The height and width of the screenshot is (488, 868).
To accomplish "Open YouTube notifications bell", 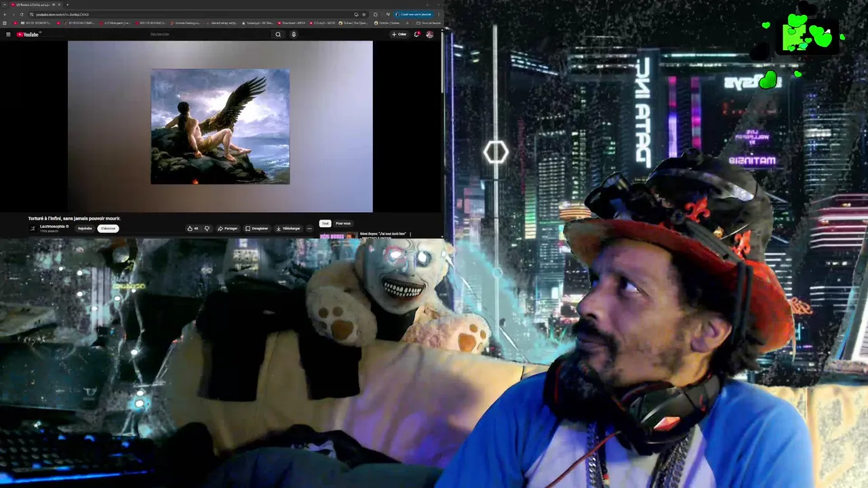I will 416,34.
